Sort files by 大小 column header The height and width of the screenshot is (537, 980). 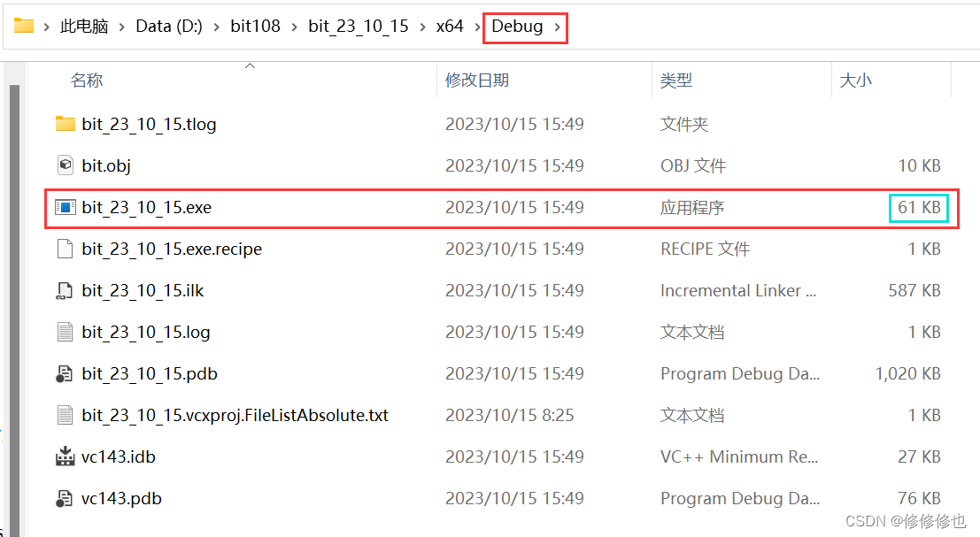point(856,80)
